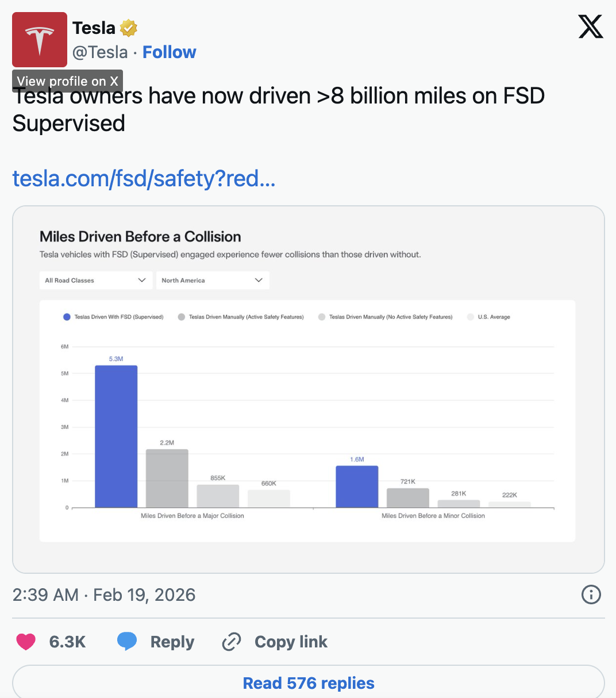Click the blue FSD Supervised legend dot
This screenshot has width=616, height=698.
coord(67,317)
